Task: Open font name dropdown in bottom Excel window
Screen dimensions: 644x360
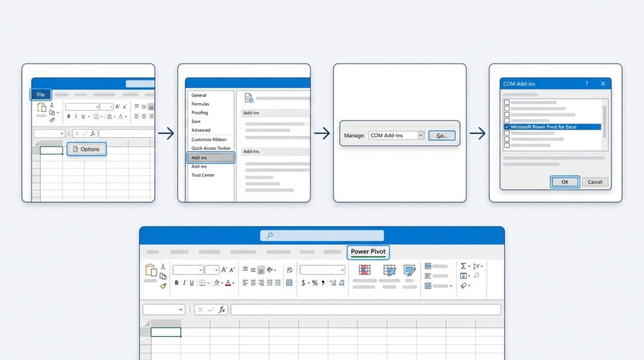Action: [201, 270]
